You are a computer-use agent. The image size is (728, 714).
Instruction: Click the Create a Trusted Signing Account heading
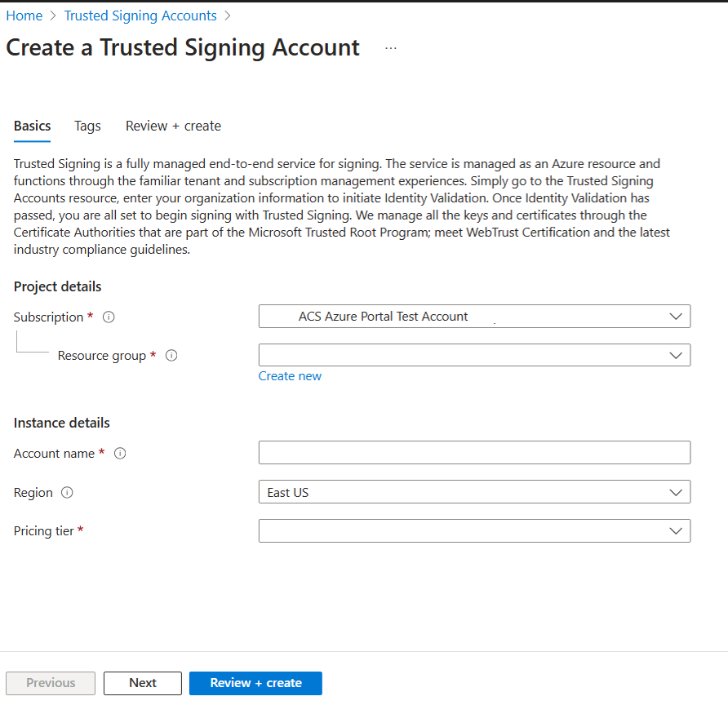(x=183, y=47)
